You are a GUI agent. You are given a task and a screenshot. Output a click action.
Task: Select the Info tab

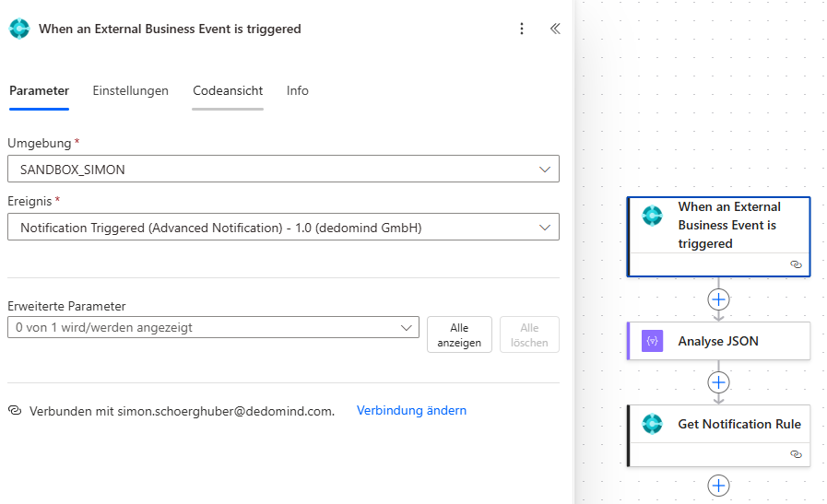[x=297, y=90]
